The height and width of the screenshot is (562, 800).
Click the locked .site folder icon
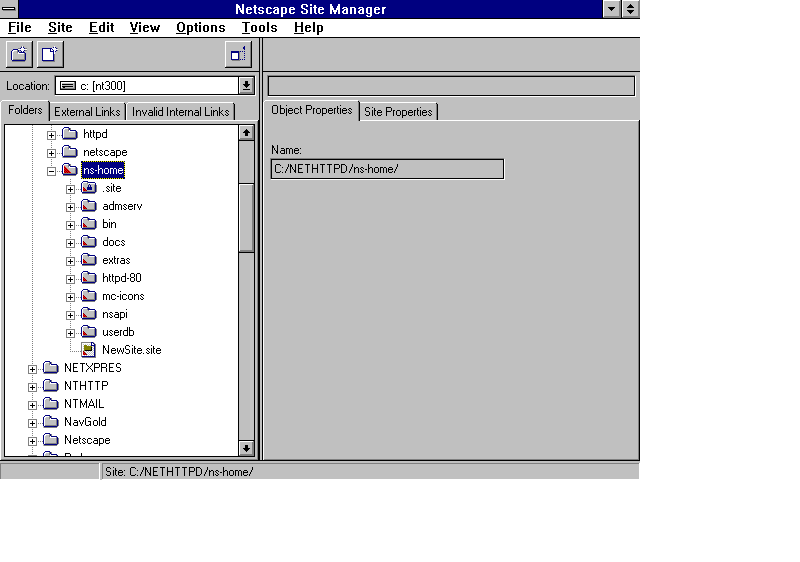click(x=88, y=188)
